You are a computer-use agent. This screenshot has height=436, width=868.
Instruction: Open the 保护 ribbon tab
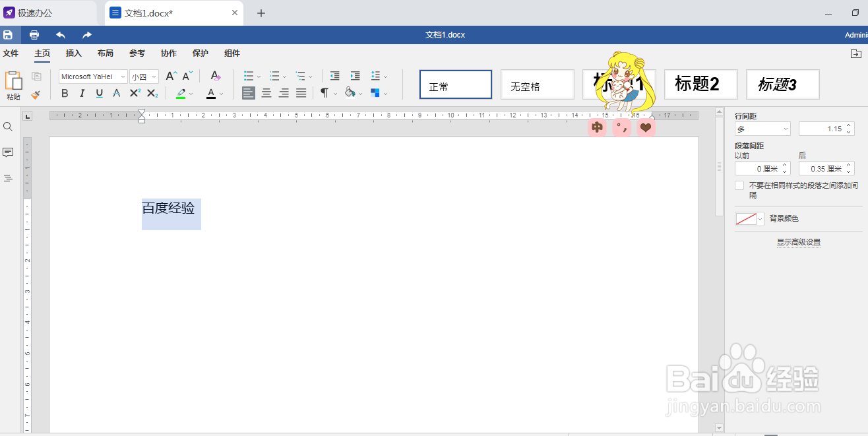[200, 53]
